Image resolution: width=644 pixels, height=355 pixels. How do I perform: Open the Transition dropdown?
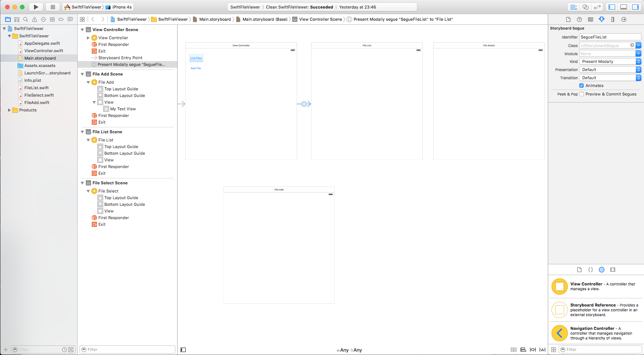(x=610, y=78)
